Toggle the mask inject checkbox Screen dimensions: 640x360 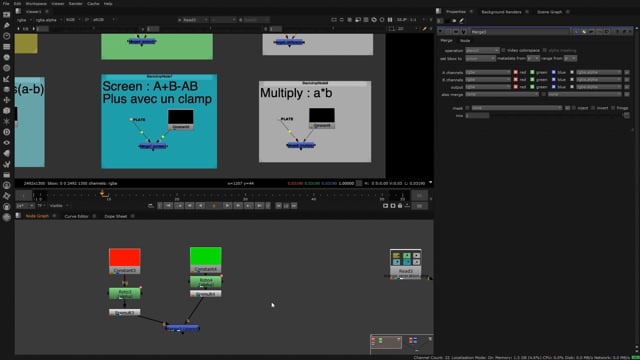coord(573,108)
